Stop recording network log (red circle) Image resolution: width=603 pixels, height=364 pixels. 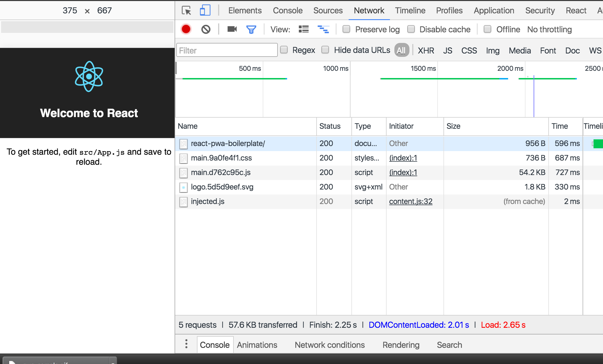point(186,29)
